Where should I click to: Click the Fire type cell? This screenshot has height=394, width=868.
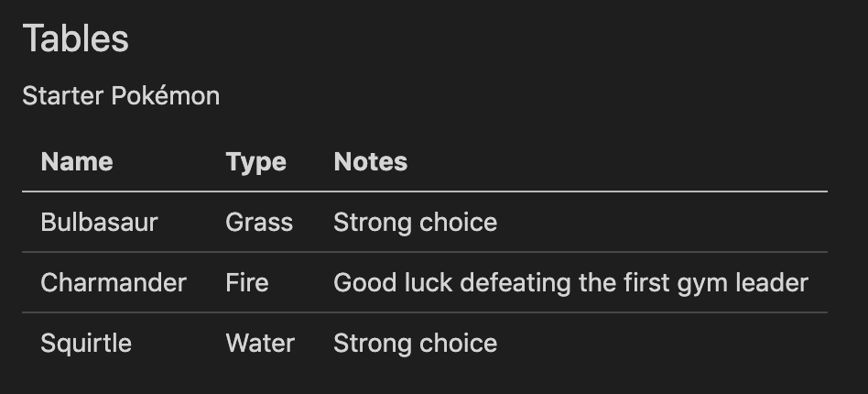click(247, 282)
